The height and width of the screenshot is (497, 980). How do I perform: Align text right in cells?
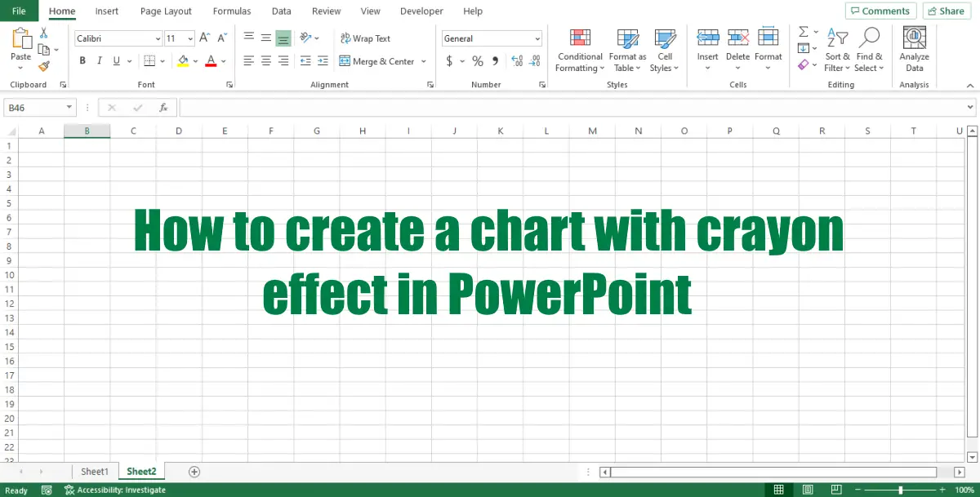(x=283, y=61)
